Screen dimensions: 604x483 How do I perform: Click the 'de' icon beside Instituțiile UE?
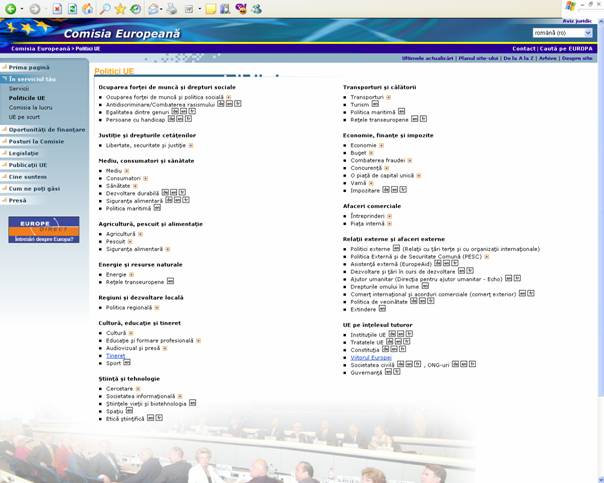click(392, 334)
